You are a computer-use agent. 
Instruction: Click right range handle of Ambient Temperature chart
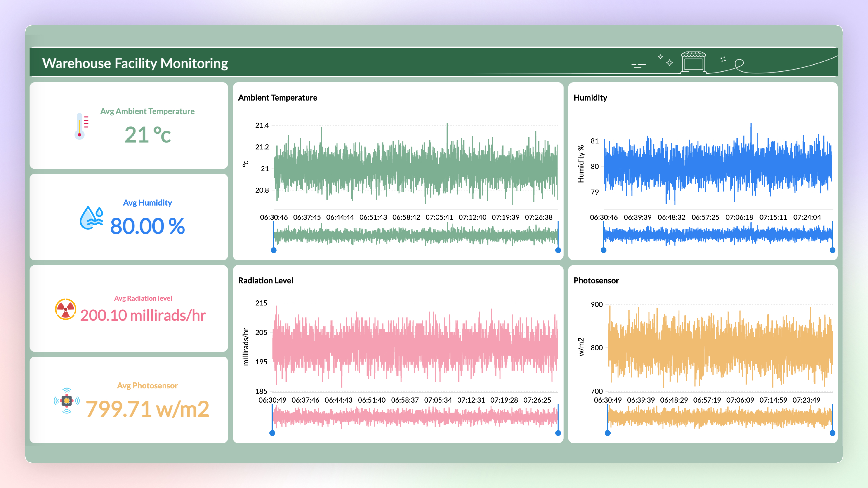(558, 250)
